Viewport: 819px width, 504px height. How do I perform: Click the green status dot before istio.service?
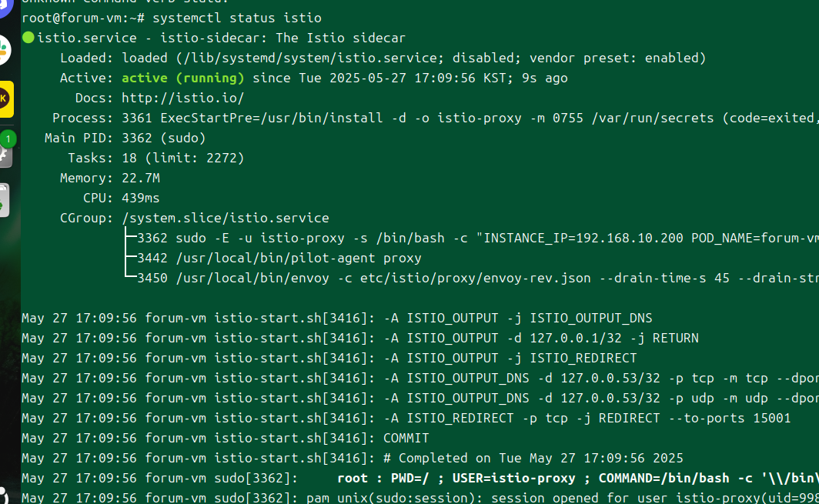(28, 38)
